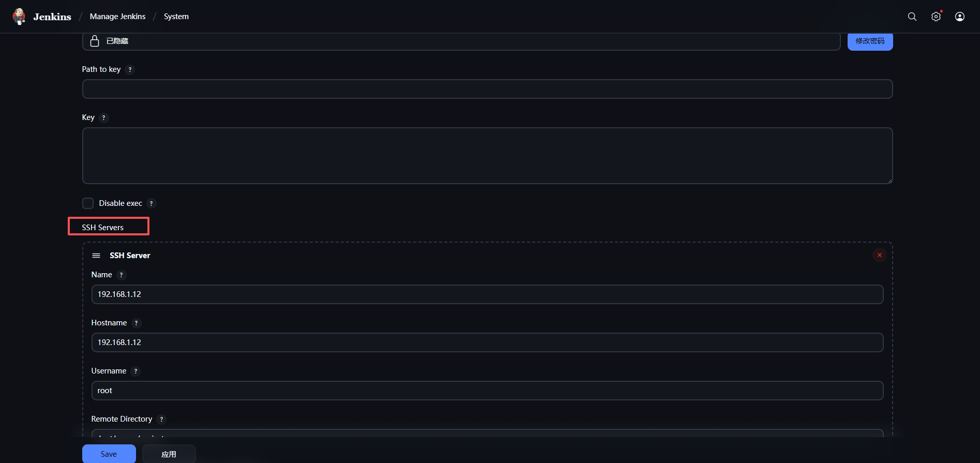The height and width of the screenshot is (463, 980).
Task: Click the Save button
Action: point(109,454)
